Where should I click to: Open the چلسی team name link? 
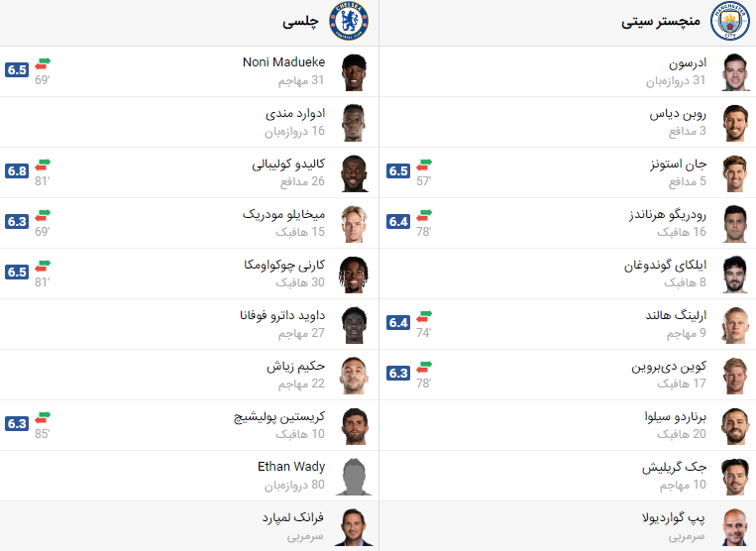[x=300, y=22]
